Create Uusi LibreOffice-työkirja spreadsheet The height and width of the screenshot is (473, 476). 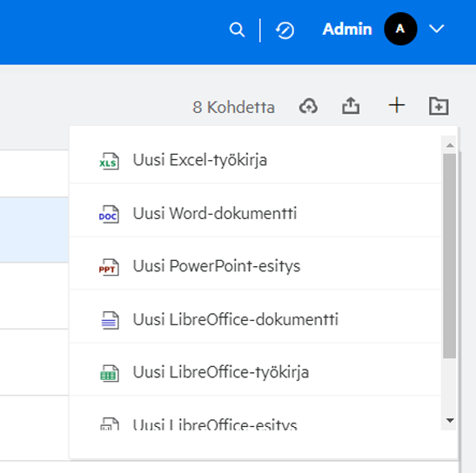point(255,373)
